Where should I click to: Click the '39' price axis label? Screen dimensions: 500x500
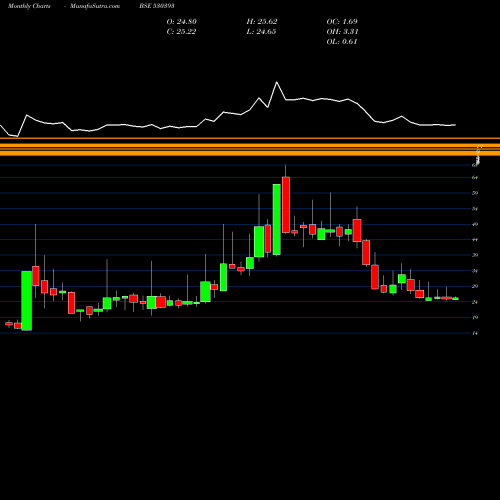coord(475,255)
